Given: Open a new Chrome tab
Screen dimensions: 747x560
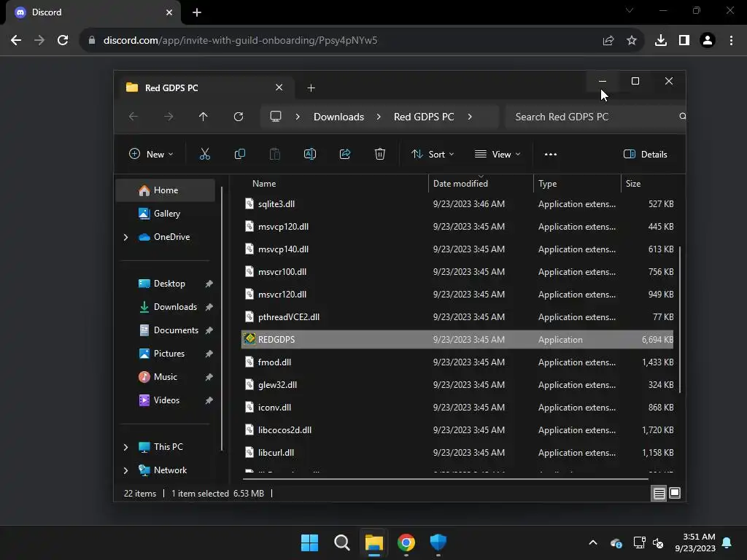Looking at the screenshot, I should [197, 12].
